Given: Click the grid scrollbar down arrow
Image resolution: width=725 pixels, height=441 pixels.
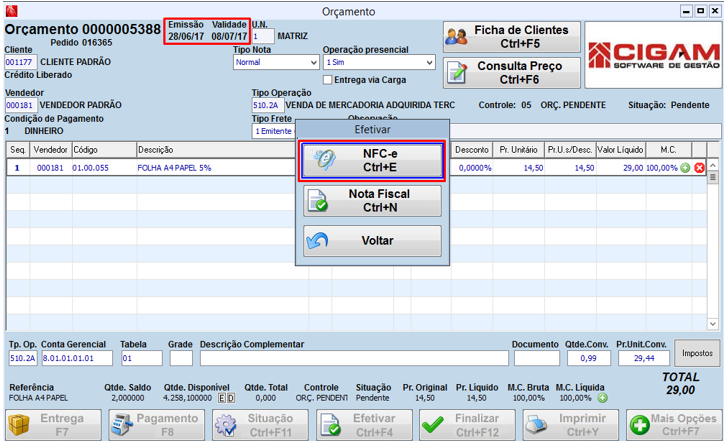Looking at the screenshot, I should pos(713,324).
